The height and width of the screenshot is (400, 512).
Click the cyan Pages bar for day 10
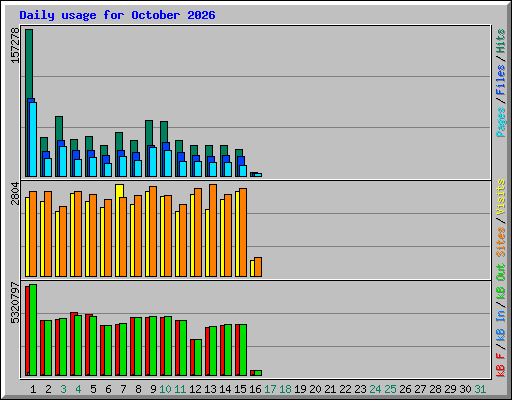tap(168, 163)
